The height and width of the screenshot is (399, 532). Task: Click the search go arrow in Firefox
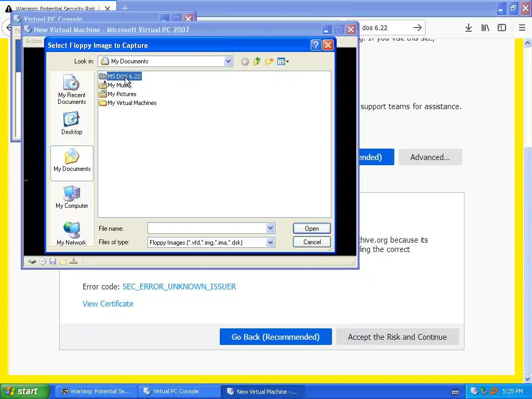[418, 28]
